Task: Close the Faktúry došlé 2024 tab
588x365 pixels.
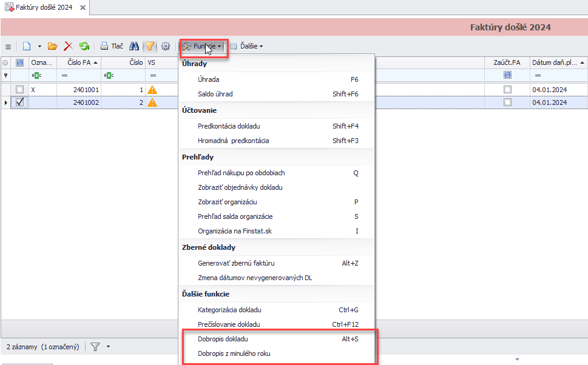Action: click(83, 7)
